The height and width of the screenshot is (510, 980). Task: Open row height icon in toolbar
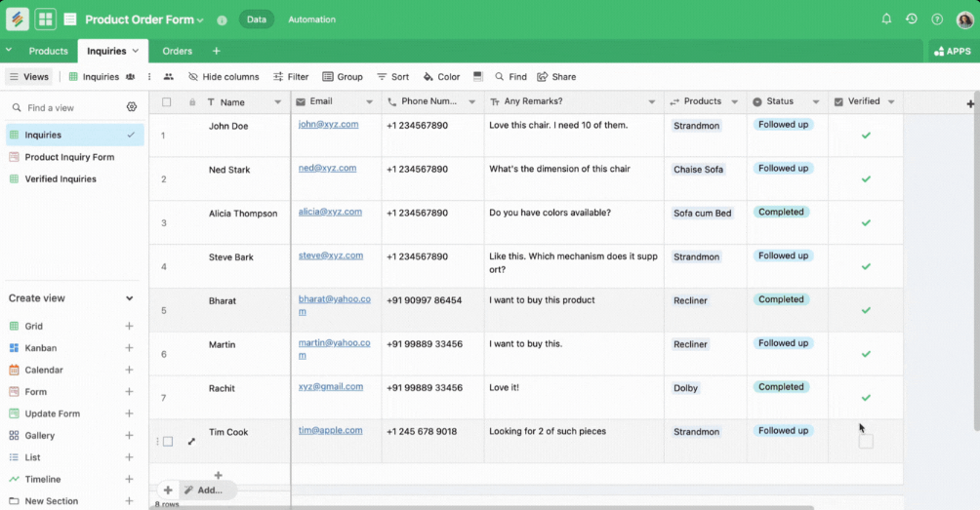pyautogui.click(x=477, y=76)
